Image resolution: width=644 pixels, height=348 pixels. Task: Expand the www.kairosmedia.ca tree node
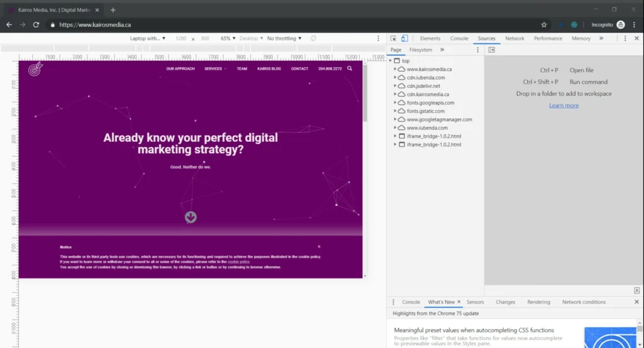point(396,69)
